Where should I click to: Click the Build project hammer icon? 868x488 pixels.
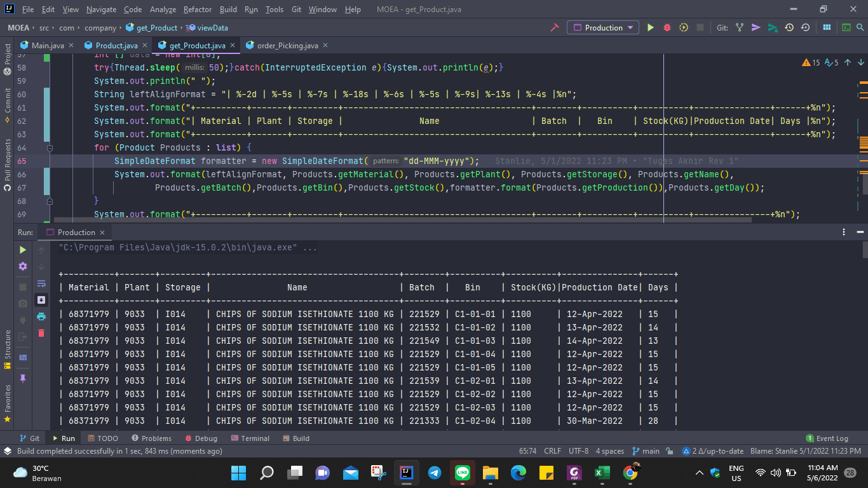pos(554,27)
